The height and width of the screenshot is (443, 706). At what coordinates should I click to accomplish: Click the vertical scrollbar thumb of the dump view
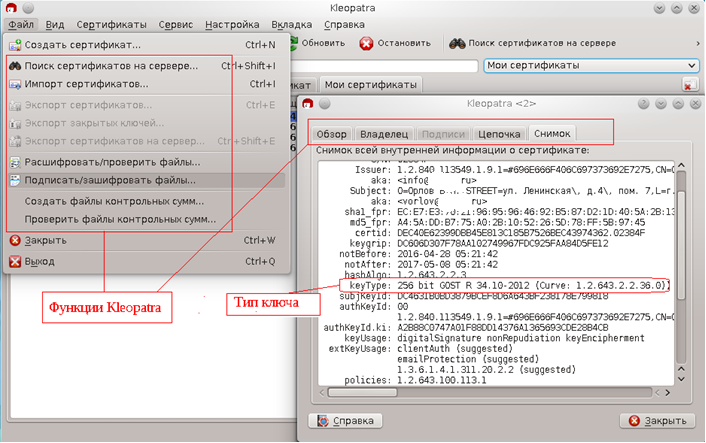[681, 245]
